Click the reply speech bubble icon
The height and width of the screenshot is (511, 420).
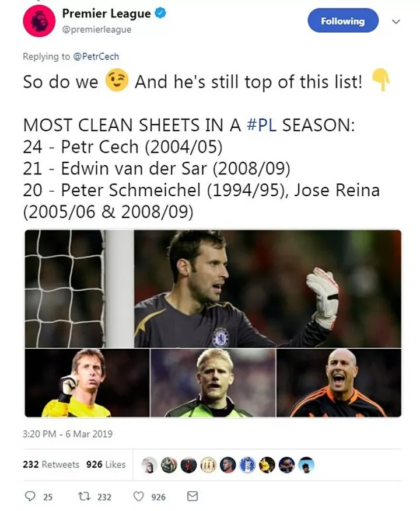pyautogui.click(x=31, y=496)
